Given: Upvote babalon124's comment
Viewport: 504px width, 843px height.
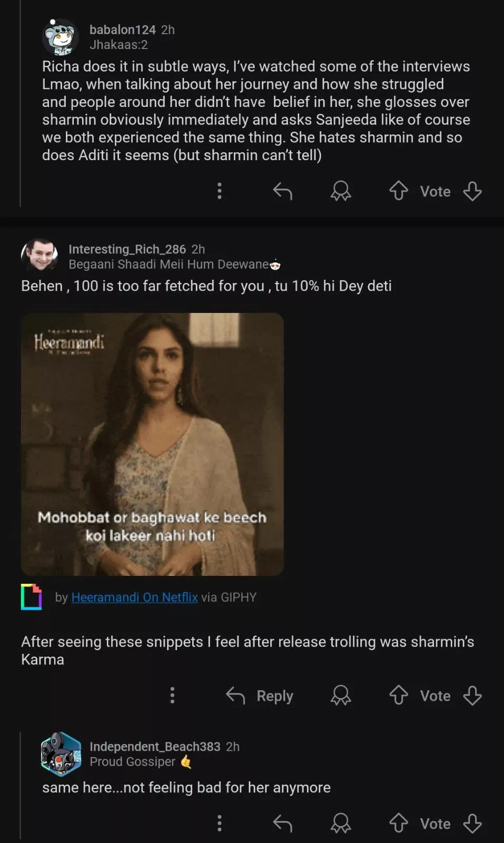Looking at the screenshot, I should tap(399, 191).
